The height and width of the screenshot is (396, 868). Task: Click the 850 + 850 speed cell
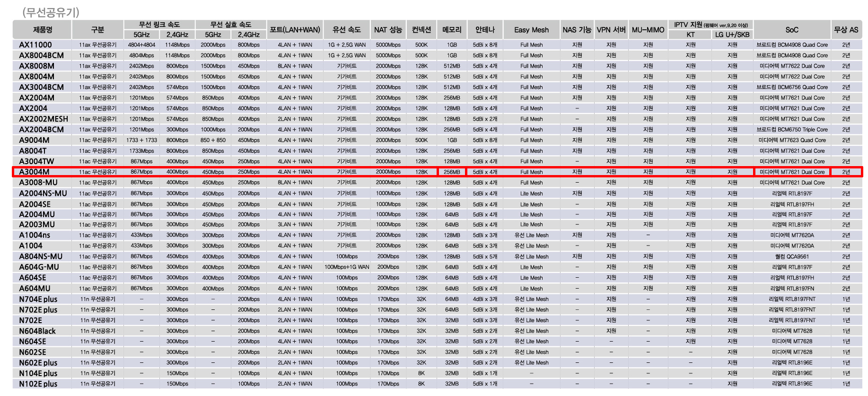213,140
